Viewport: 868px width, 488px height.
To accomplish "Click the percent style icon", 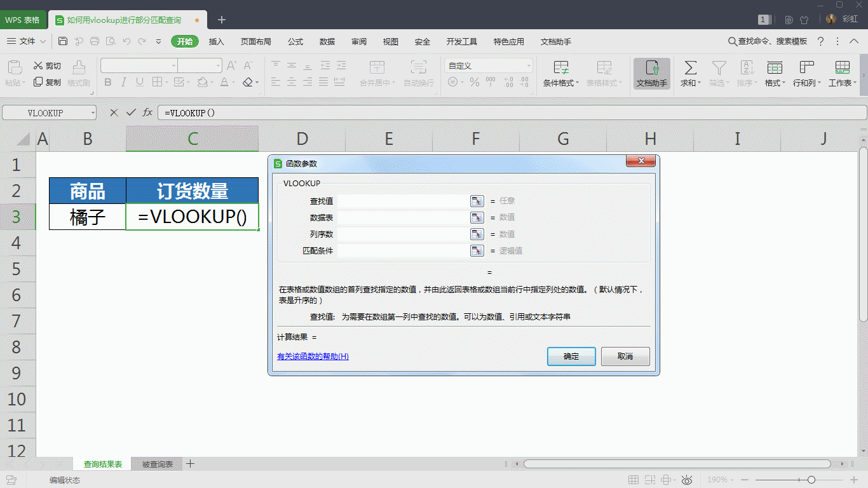I will pos(474,81).
